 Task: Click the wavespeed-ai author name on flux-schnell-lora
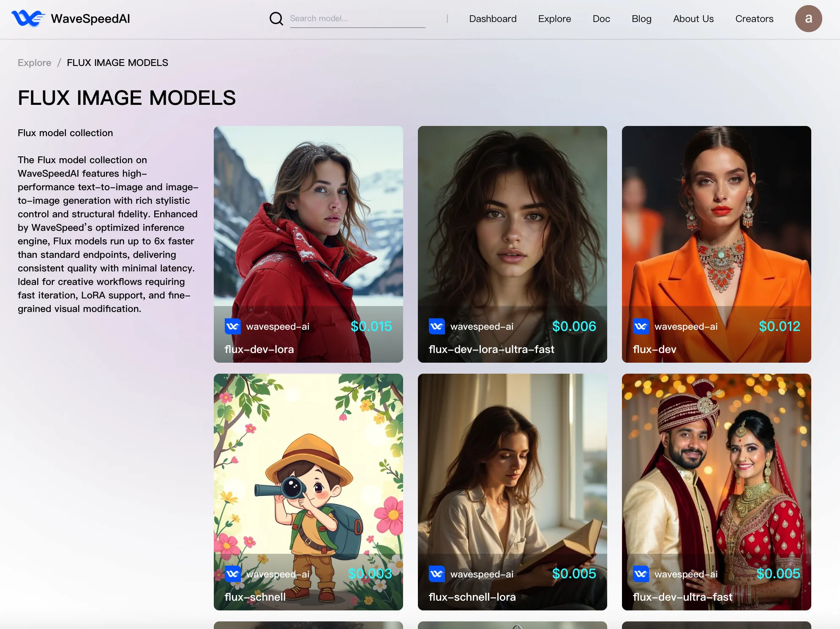click(482, 574)
